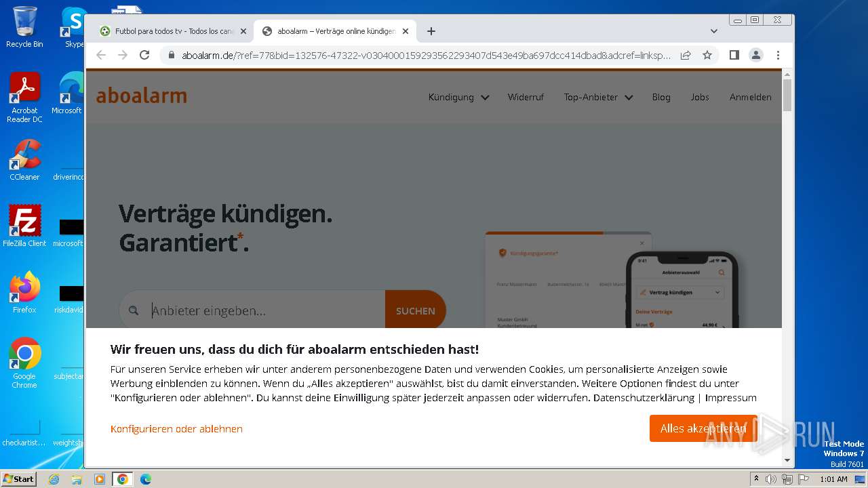Open the Firefox desktop icon
868x488 pixels.
point(24,293)
